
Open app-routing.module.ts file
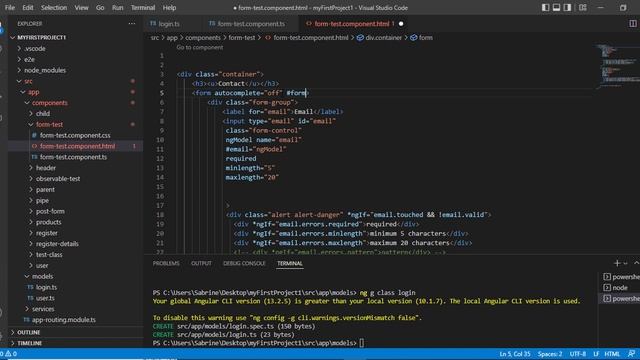pyautogui.click(x=64, y=320)
